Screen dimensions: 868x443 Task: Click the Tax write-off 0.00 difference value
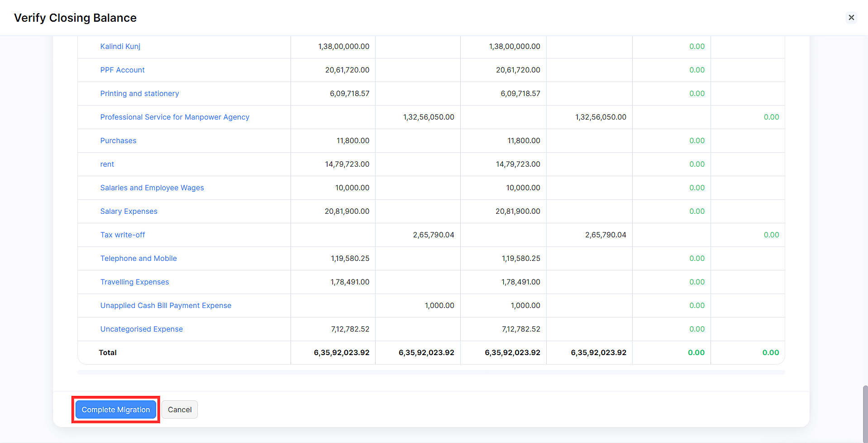point(771,235)
